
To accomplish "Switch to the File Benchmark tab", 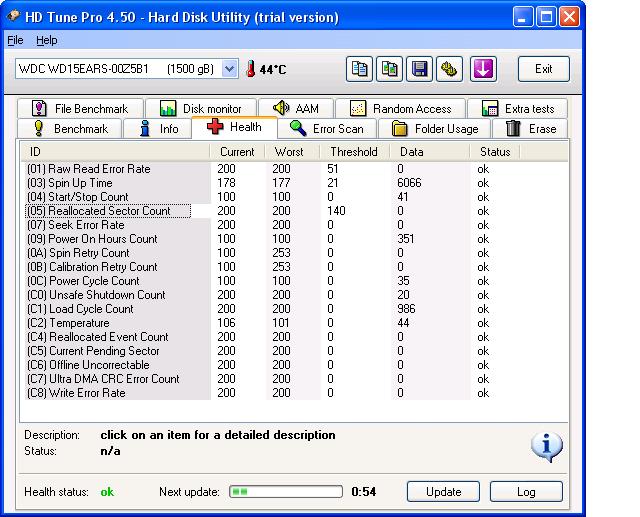I will [x=80, y=109].
